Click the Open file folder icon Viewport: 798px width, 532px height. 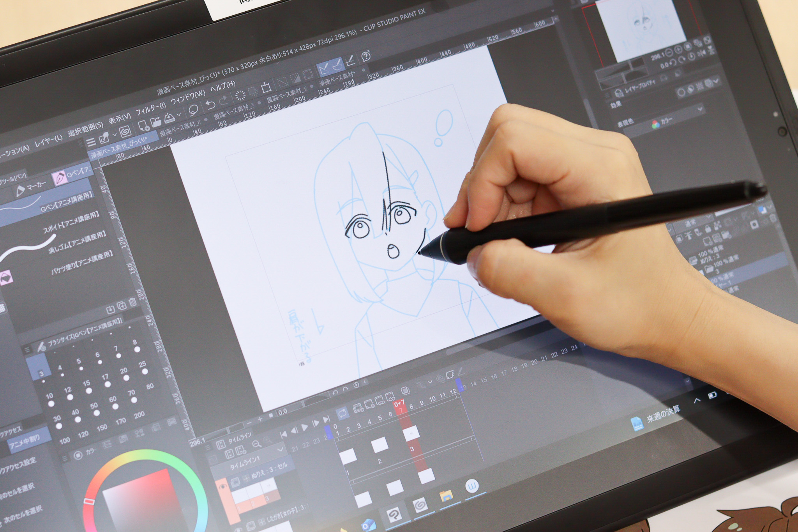tap(156, 122)
